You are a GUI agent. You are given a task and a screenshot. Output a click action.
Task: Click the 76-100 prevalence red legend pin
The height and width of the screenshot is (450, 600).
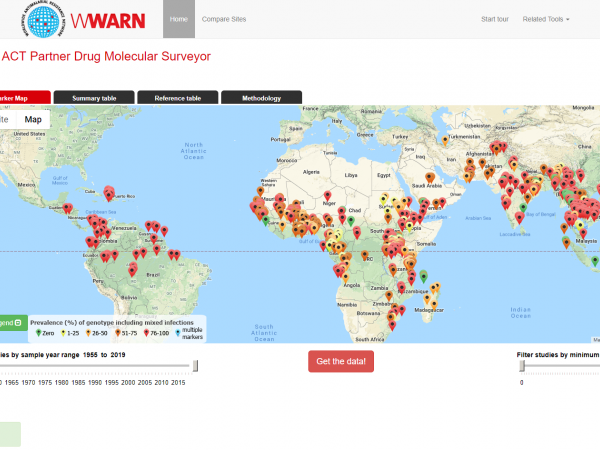[x=146, y=334]
